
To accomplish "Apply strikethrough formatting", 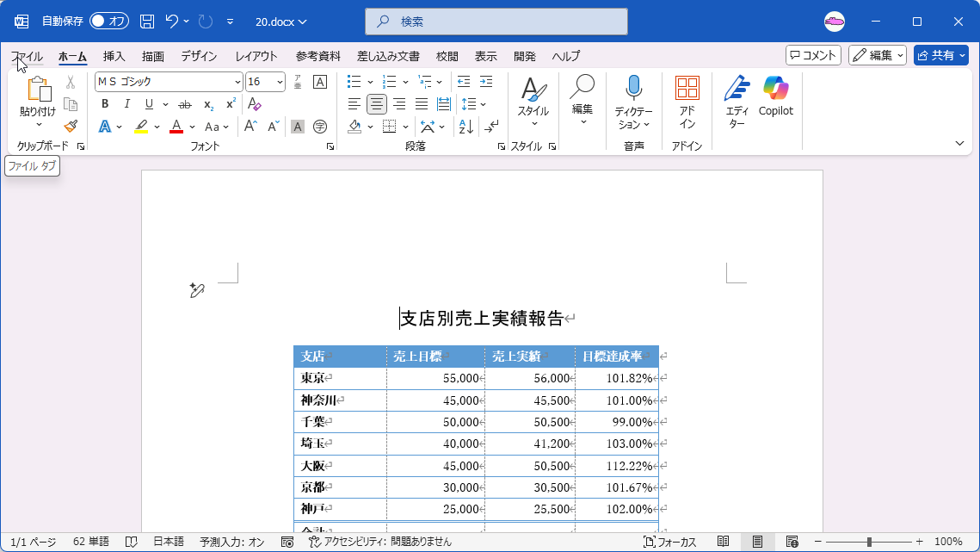I will [x=185, y=104].
